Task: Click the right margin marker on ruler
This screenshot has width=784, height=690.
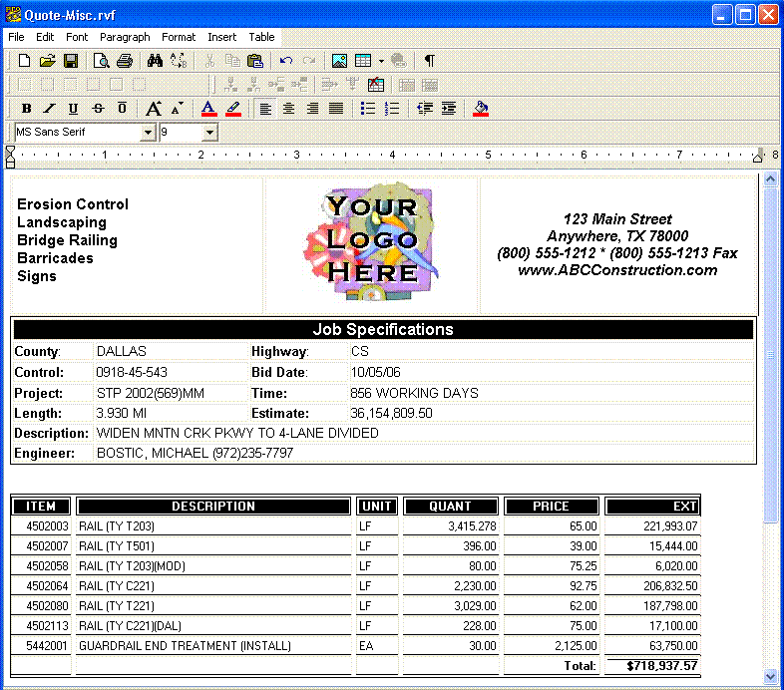Action: pyautogui.click(x=757, y=156)
